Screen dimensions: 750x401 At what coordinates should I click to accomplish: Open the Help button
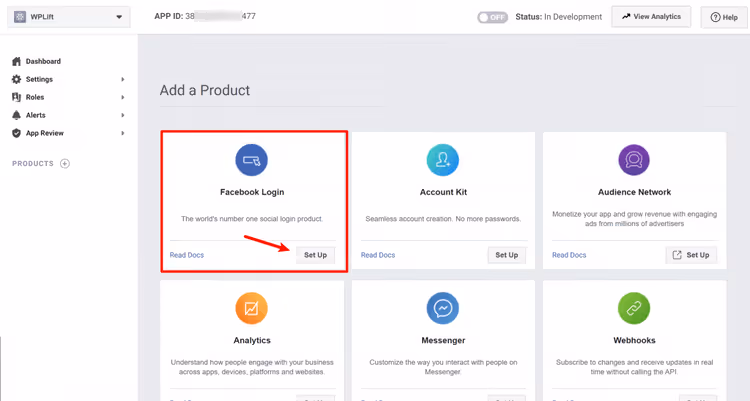(x=724, y=17)
